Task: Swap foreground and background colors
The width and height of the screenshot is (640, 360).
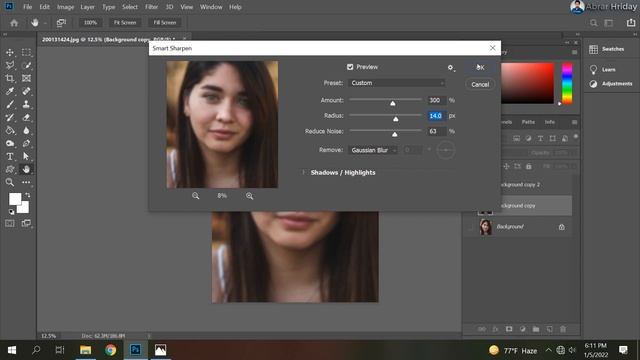Action: tap(27, 196)
